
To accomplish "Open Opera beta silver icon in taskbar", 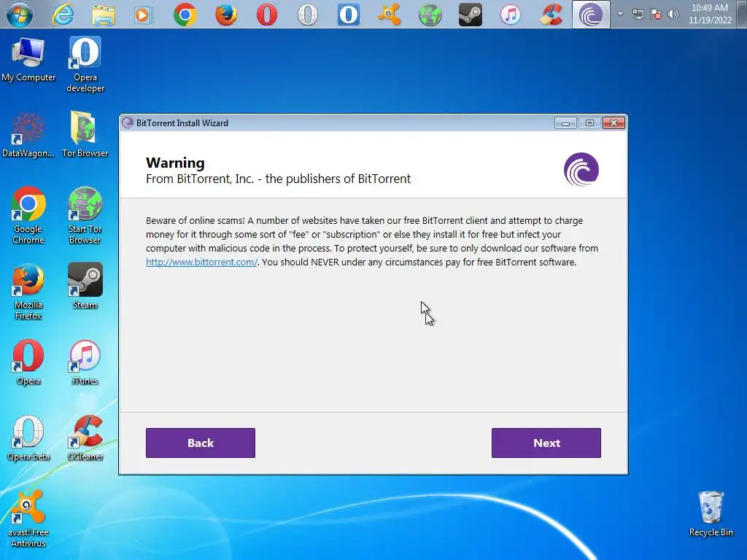I will tap(308, 15).
